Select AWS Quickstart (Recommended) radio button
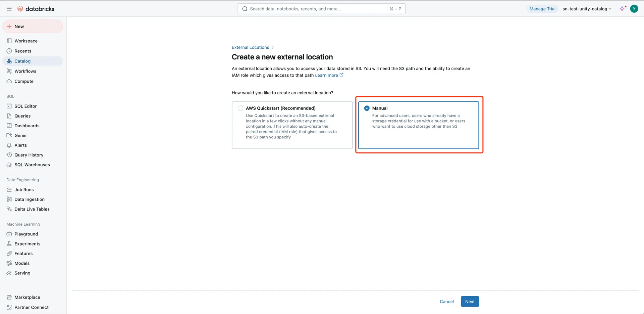 pyautogui.click(x=240, y=108)
